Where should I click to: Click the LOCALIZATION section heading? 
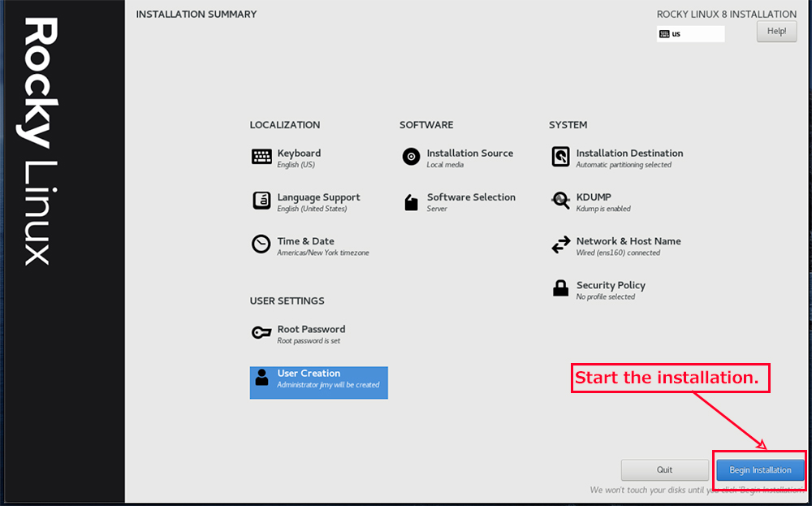[x=285, y=125]
